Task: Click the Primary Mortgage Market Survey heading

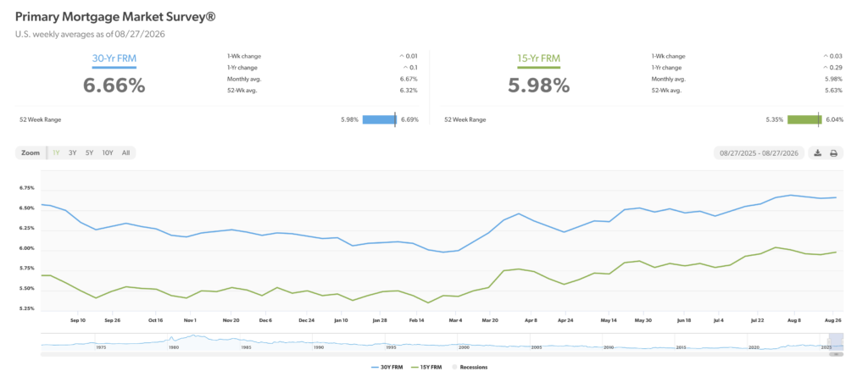Action: (115, 17)
